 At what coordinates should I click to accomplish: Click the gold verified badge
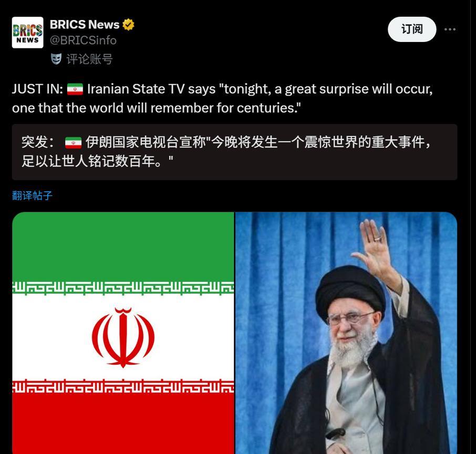(x=128, y=25)
